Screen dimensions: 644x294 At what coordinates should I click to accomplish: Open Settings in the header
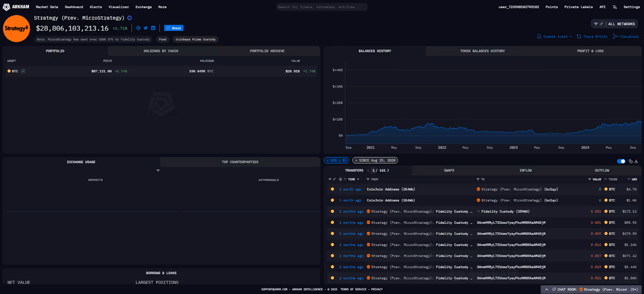point(632,7)
